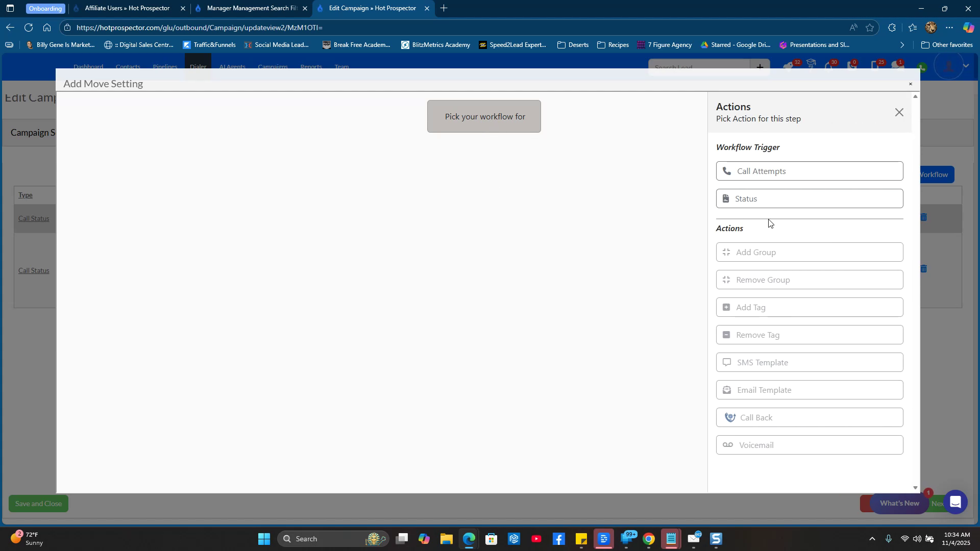Pick the Remove Group action
Viewport: 980px width, 551px height.
[809, 280]
